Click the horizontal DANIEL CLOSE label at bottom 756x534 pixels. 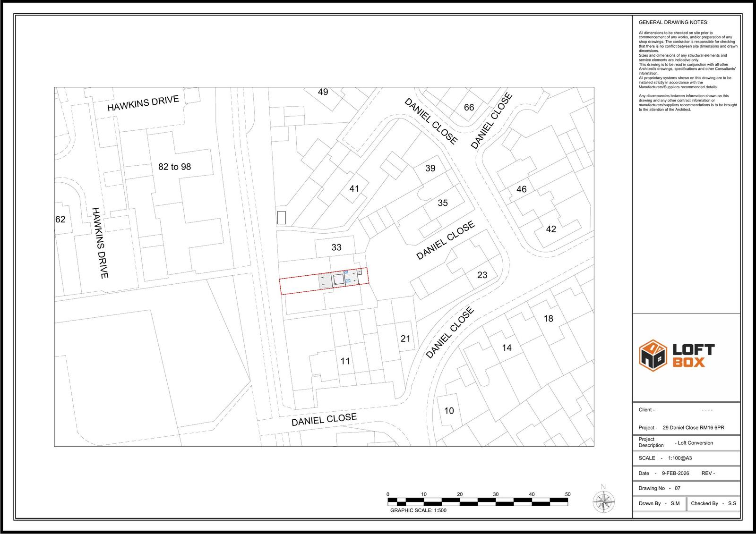click(324, 419)
